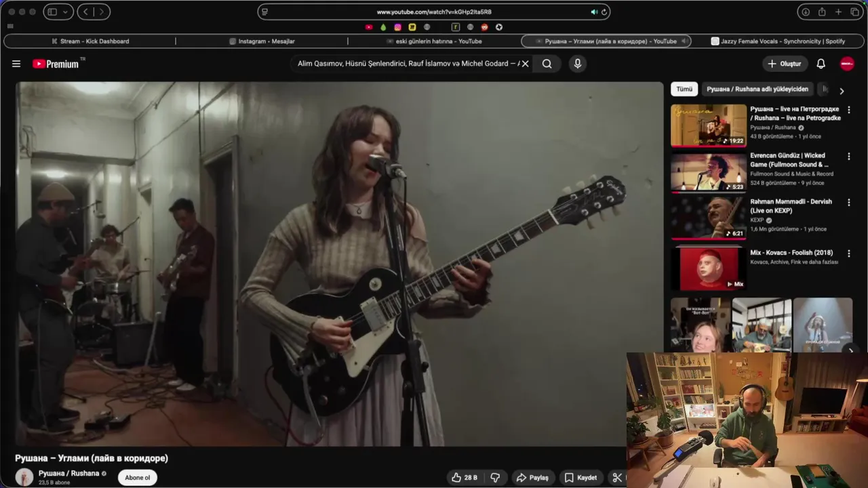Open YouTube favorites bar icon
868x488 pixels.
[x=369, y=27]
